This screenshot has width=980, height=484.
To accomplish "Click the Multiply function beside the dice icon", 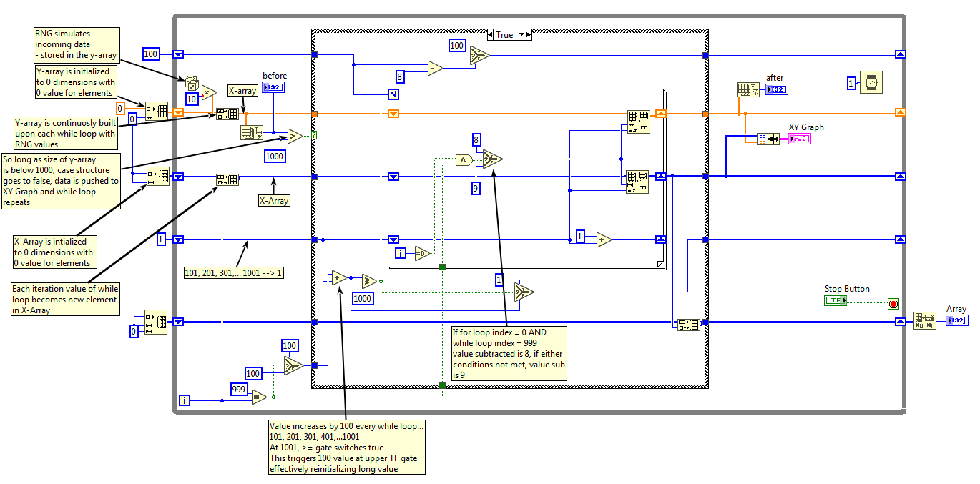I will (208, 93).
